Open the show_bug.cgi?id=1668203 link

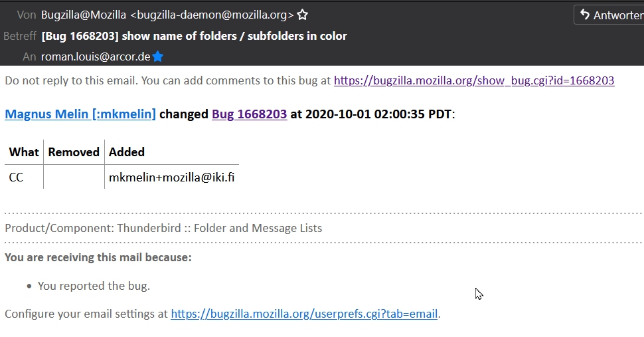(473, 81)
